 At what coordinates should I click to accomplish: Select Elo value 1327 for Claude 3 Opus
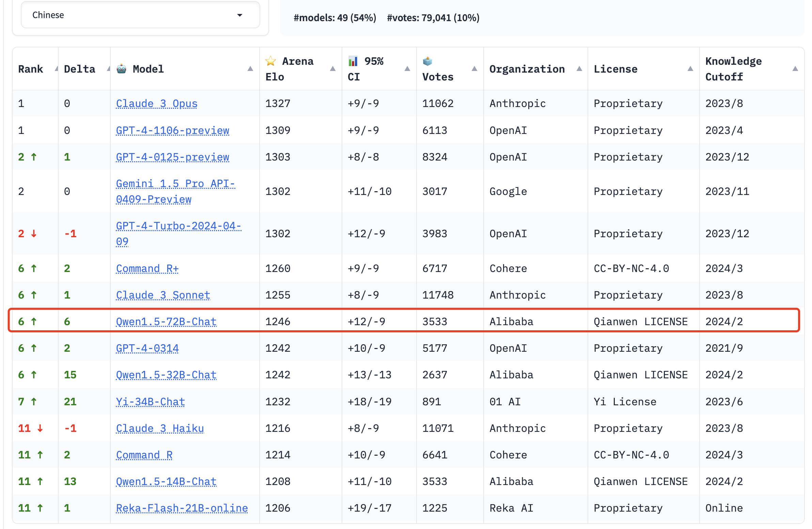[278, 104]
